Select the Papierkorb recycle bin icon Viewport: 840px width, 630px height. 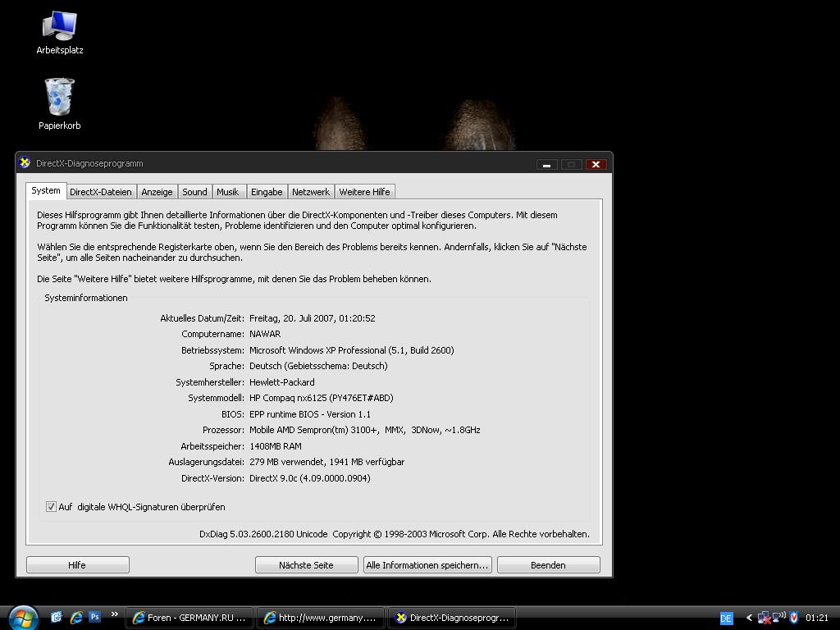[59, 104]
